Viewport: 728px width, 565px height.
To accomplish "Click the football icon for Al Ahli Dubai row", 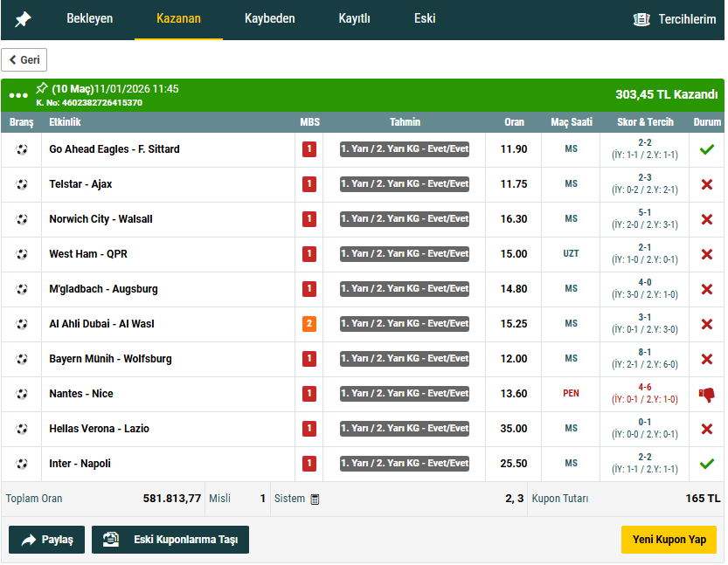I will [21, 324].
